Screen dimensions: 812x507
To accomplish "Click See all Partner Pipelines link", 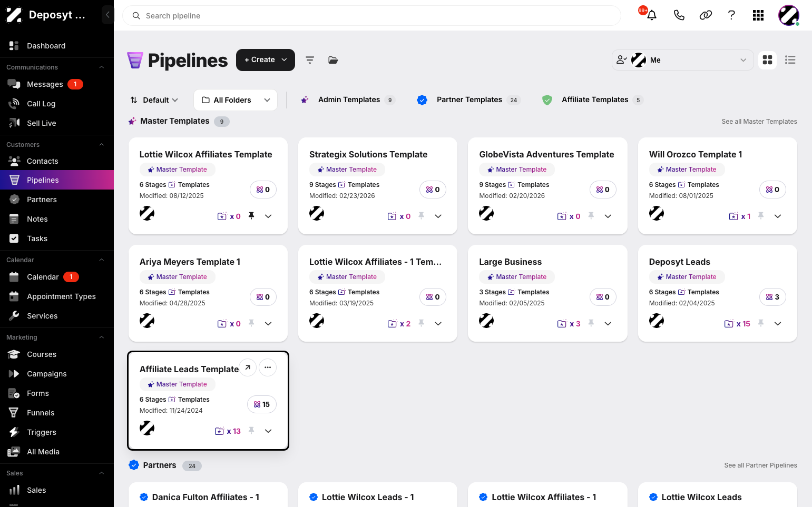I will (x=760, y=465).
